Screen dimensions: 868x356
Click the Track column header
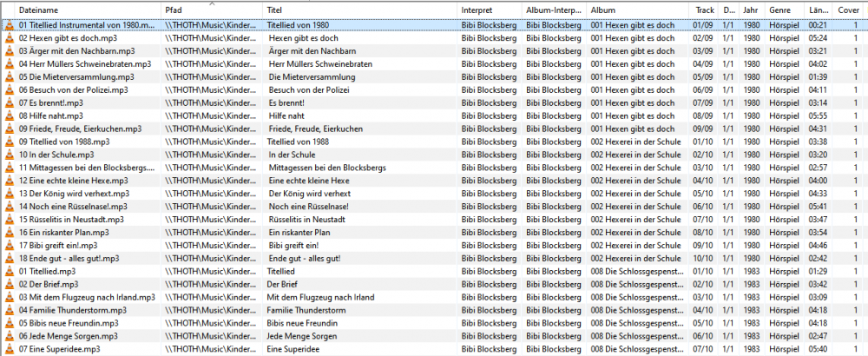[x=705, y=10]
